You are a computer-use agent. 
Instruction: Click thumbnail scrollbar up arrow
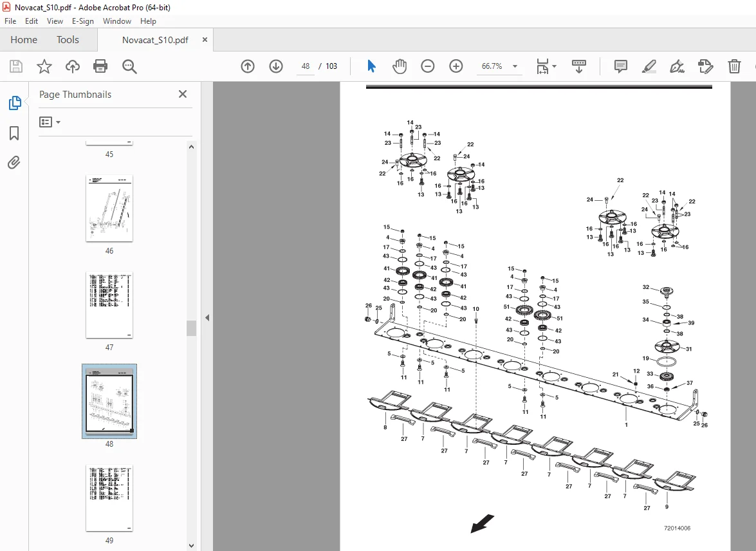click(x=191, y=147)
